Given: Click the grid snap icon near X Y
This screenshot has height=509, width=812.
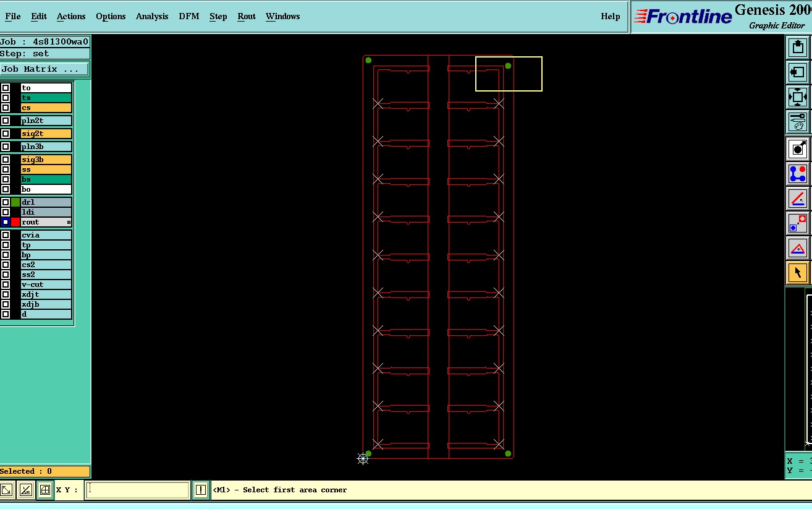Looking at the screenshot, I should tap(44, 490).
